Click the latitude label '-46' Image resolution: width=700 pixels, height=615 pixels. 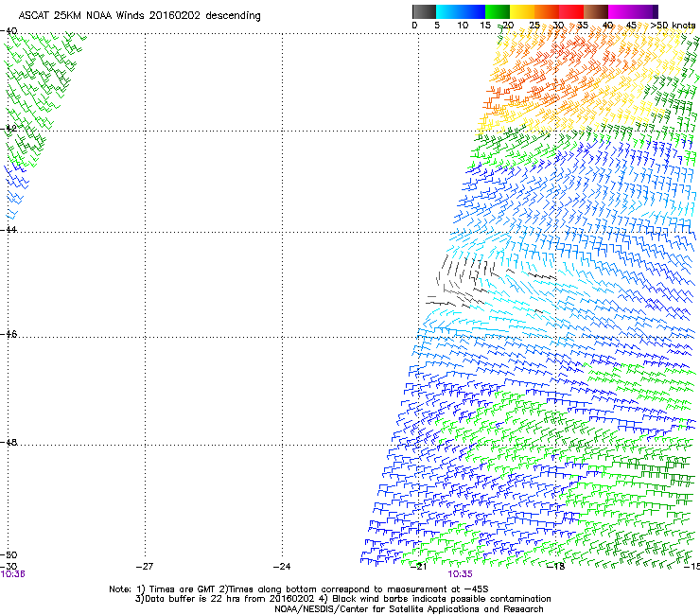(x=9, y=334)
